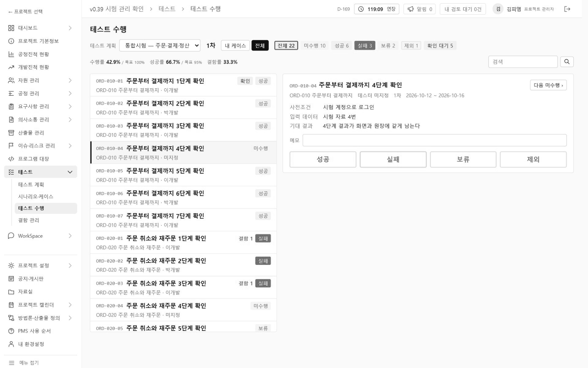Click the PMS 사용 순서 help icon
Screen dimensions: 588x368
pos(11,331)
